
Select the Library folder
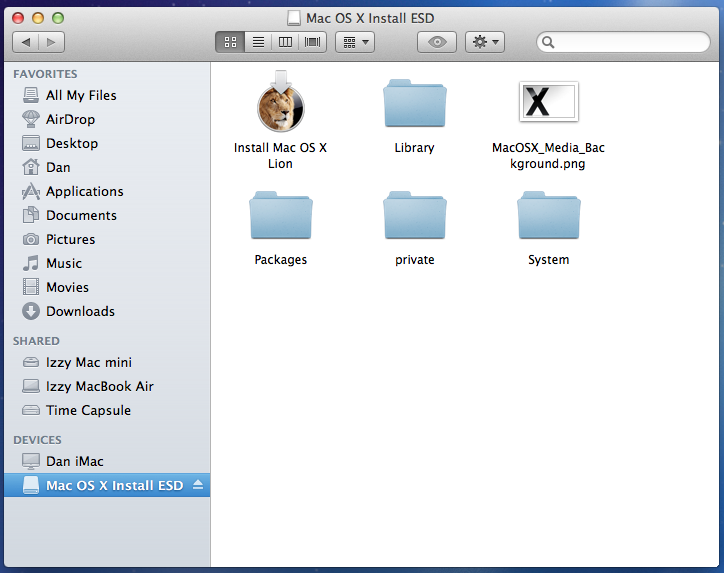coord(415,103)
